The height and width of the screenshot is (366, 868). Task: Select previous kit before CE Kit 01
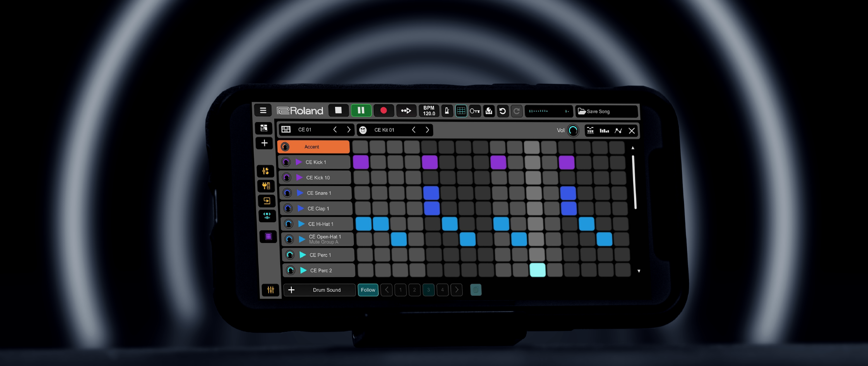pos(414,130)
